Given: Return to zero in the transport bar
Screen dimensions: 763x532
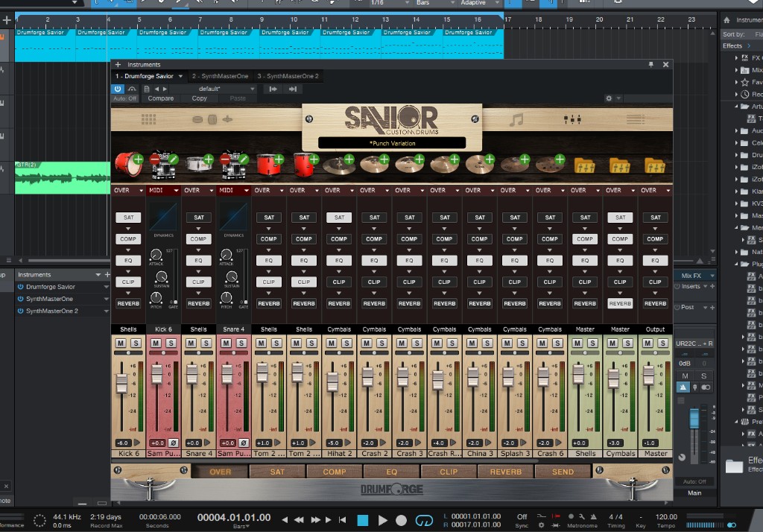Looking at the screenshot, I should point(343,520).
